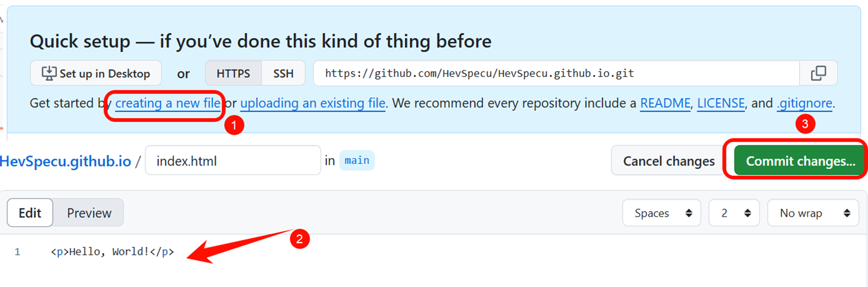The width and height of the screenshot is (868, 287).
Task: Focus the index.html filename field
Action: (233, 161)
